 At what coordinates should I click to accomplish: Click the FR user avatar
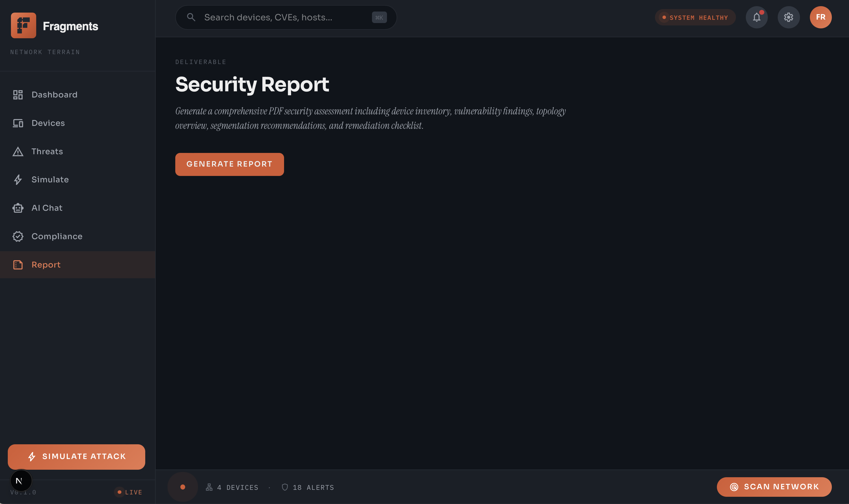tap(820, 17)
